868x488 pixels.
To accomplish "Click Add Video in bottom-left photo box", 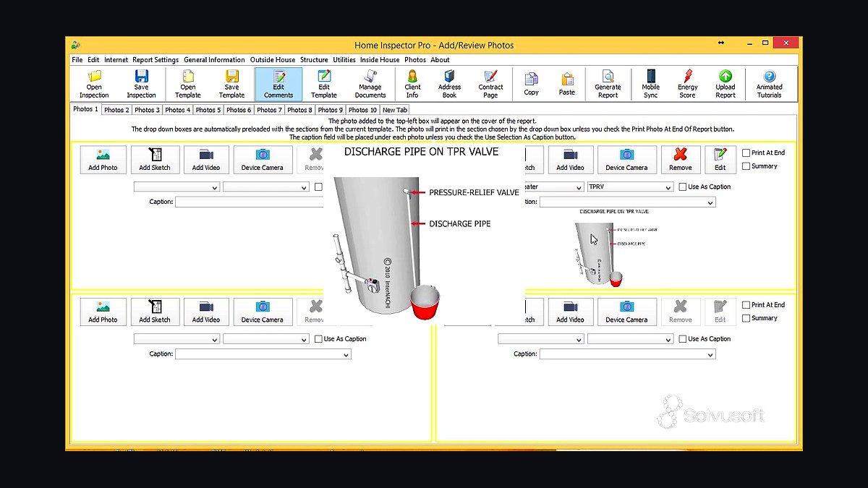I will (206, 312).
